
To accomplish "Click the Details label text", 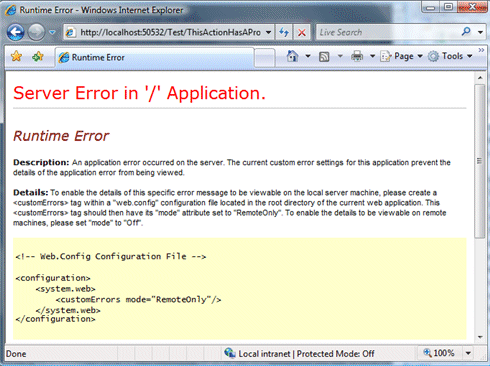I will [x=31, y=192].
